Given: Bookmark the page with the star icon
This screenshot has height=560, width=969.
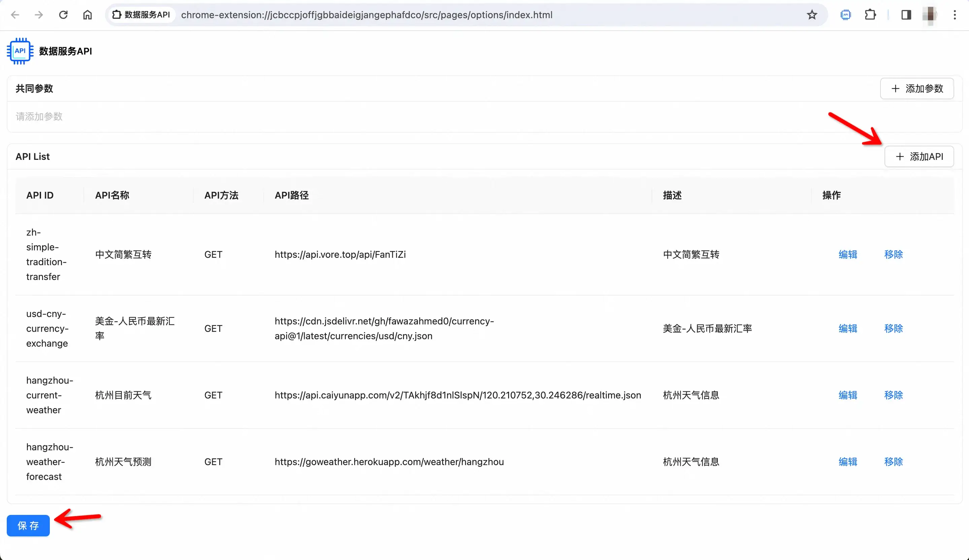Looking at the screenshot, I should pyautogui.click(x=812, y=15).
